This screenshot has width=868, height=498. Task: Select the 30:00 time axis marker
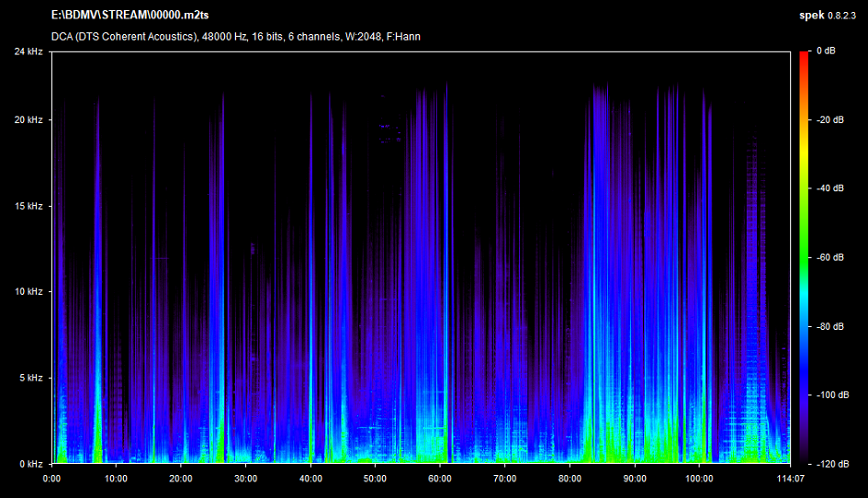point(246,479)
